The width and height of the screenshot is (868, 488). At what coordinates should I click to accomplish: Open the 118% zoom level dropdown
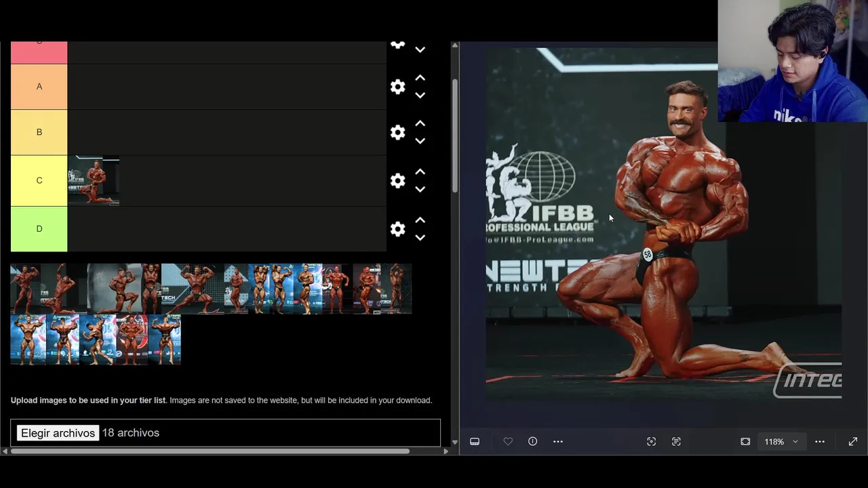tap(781, 441)
